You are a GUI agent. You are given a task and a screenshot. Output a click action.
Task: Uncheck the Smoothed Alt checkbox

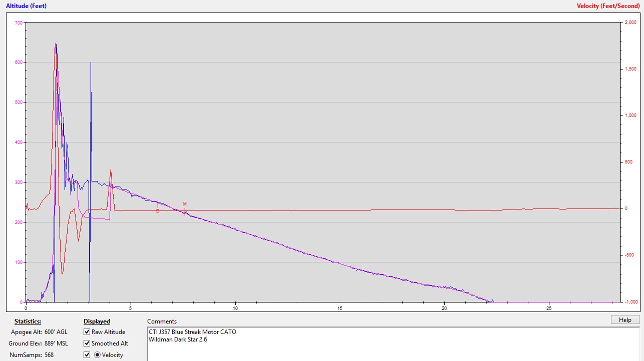(x=87, y=343)
